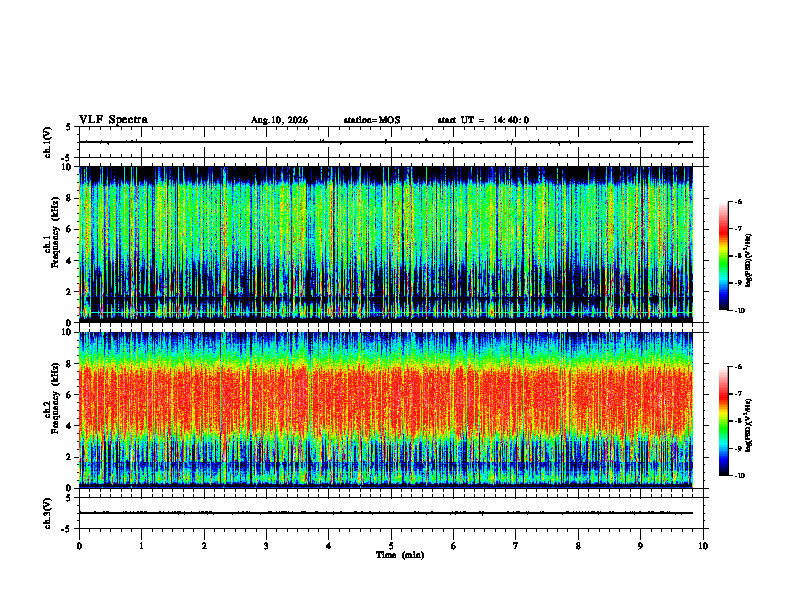
Task: Click the time axis tick label "8"
Action: click(578, 546)
